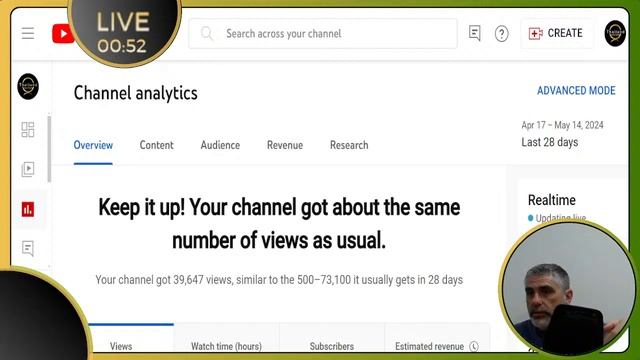
Task: Switch to ADVANCED MODE
Action: click(576, 91)
